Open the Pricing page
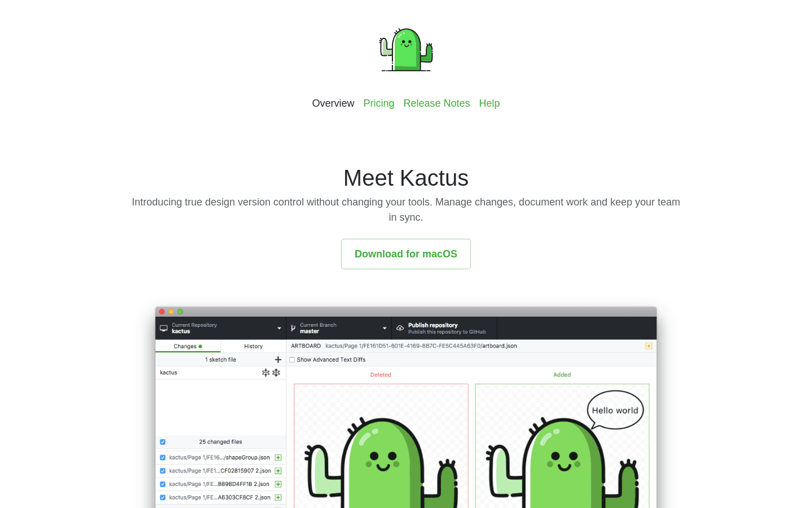 click(378, 103)
